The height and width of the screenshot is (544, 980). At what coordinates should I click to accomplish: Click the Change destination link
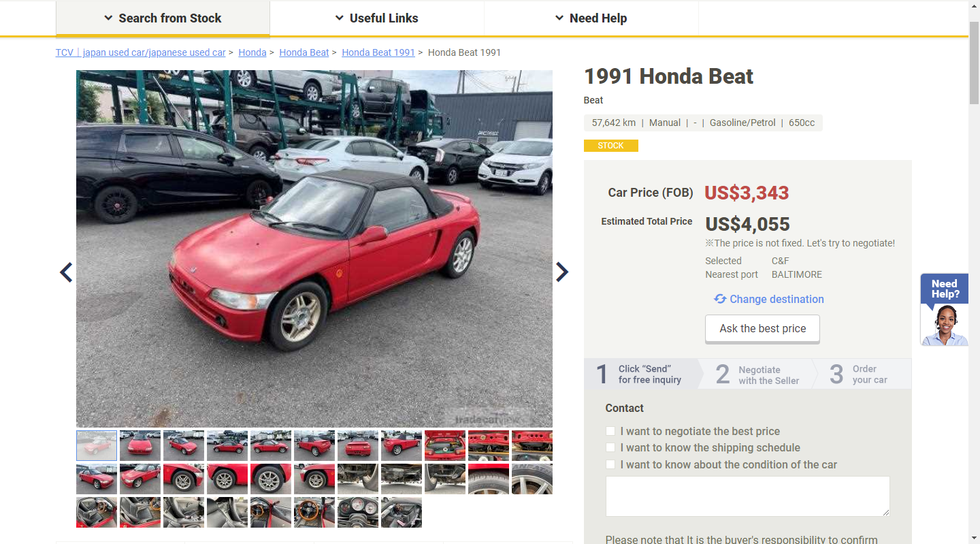coord(777,299)
